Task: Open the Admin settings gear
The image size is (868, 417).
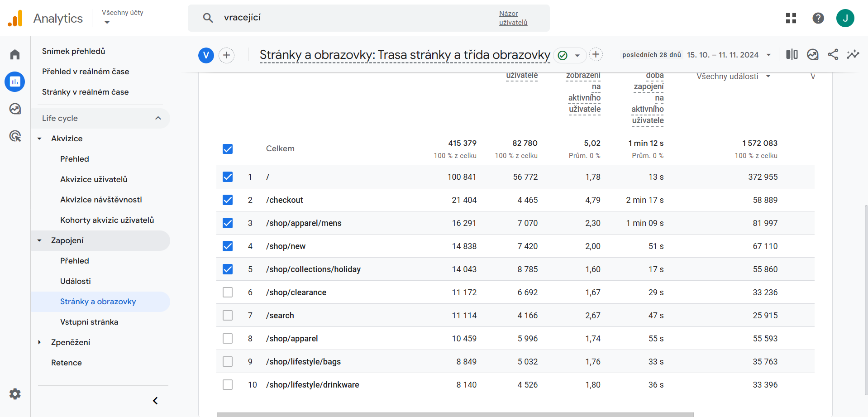Action: (x=15, y=394)
